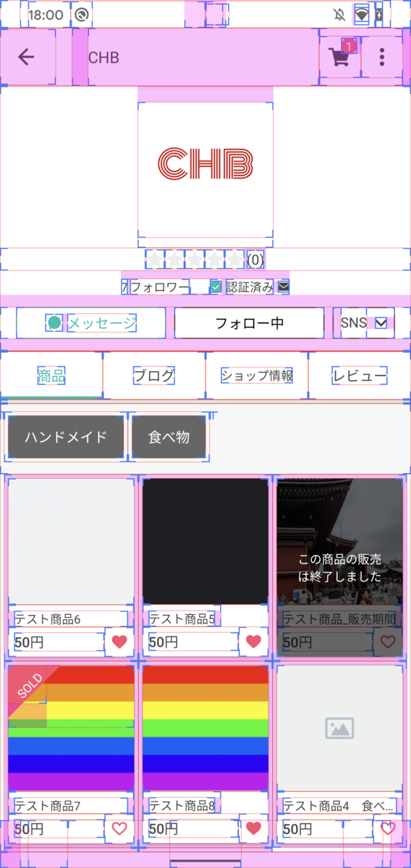Filter by 食べ物 category

pos(169,437)
